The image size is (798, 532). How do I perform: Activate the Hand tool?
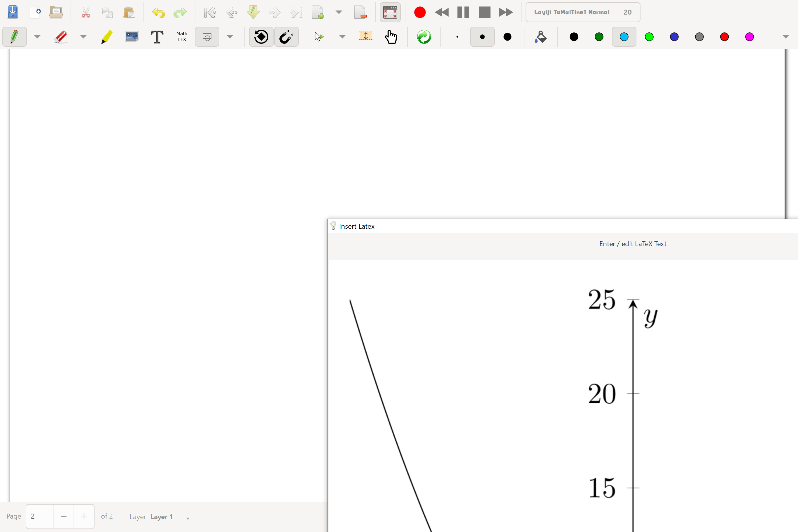coord(391,37)
